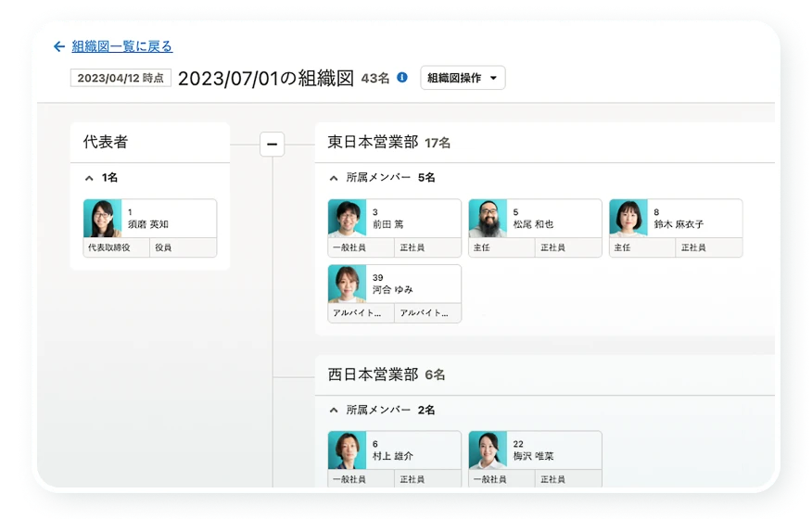812x519 pixels.
Task: Click 須磨 英知's profile photo
Action: click(102, 219)
